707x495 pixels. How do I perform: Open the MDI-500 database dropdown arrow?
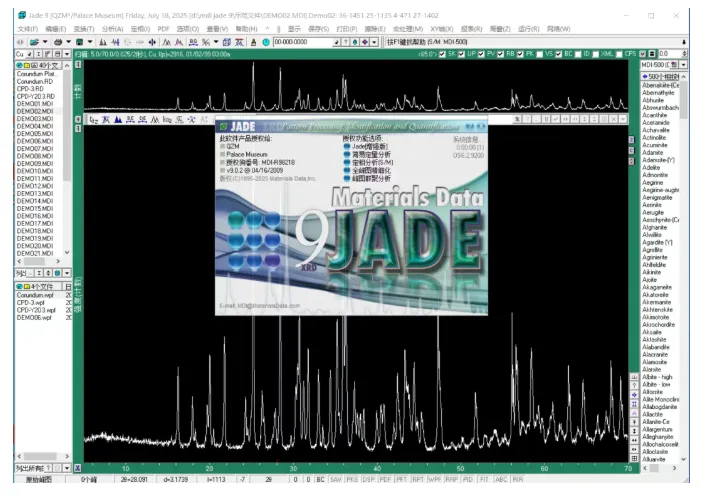[684, 64]
